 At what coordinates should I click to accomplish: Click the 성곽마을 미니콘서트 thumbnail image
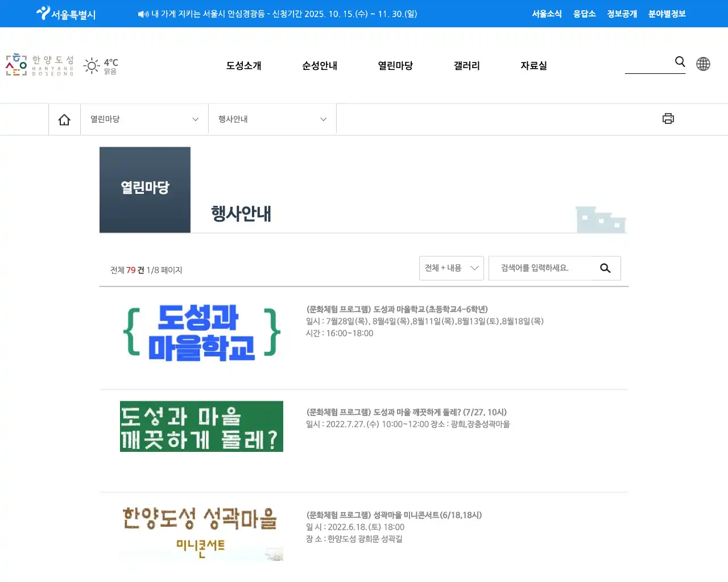click(x=201, y=530)
